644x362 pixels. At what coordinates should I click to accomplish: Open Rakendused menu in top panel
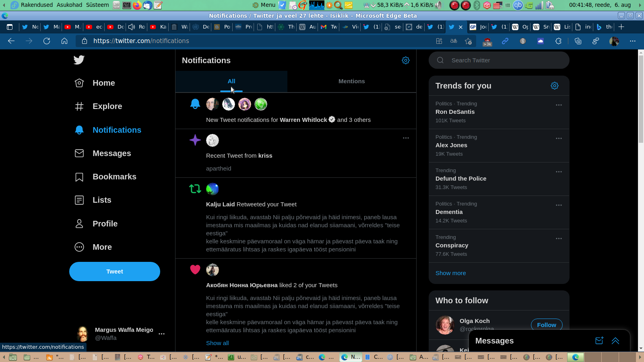[37, 5]
